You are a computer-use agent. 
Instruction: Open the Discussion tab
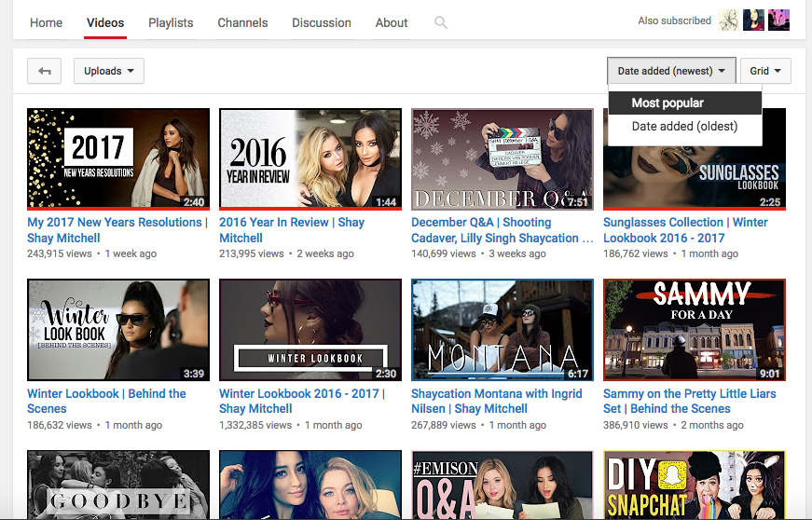pyautogui.click(x=322, y=22)
